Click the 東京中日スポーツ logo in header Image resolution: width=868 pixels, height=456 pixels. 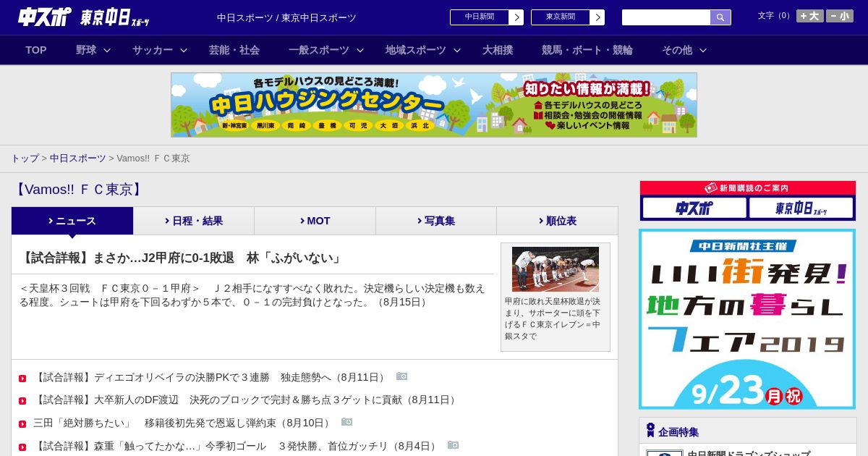point(114,17)
